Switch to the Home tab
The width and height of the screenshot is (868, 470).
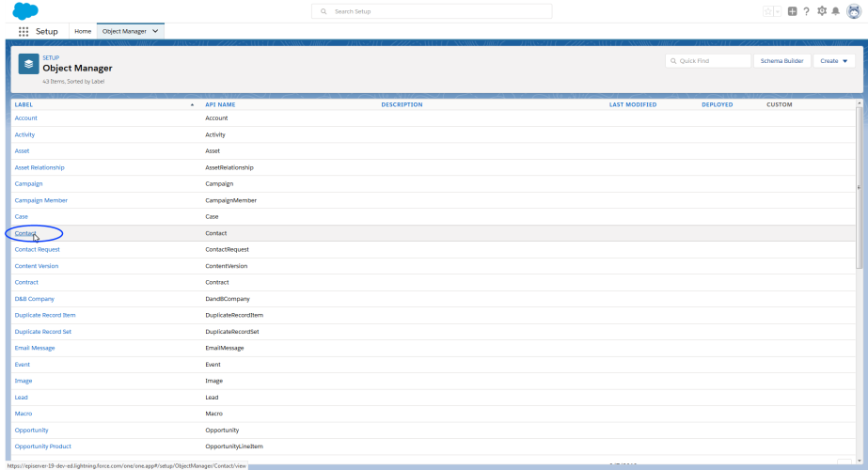tap(83, 32)
